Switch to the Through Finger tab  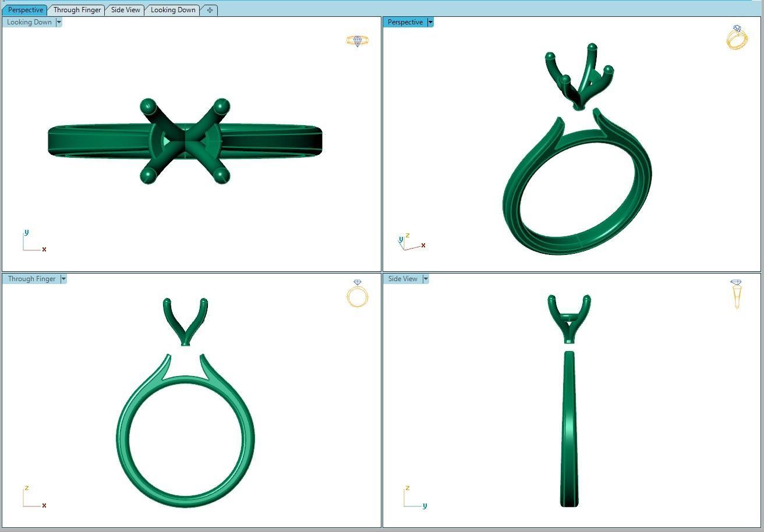coord(77,10)
